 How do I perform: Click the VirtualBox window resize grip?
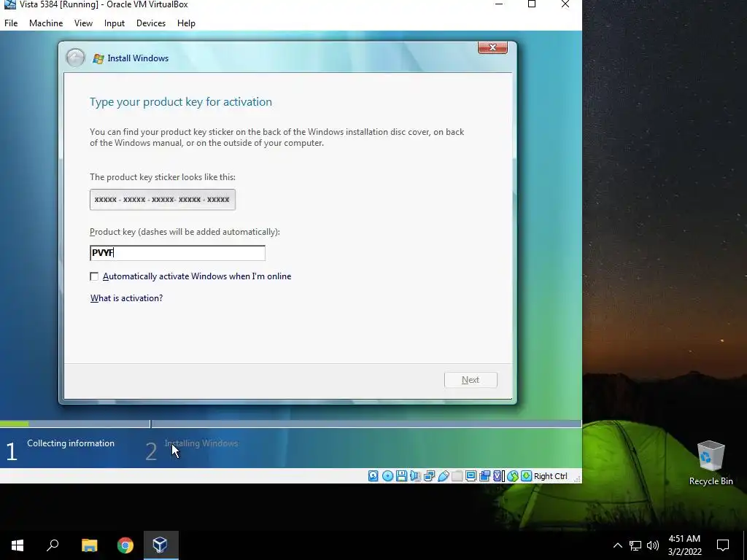577,478
